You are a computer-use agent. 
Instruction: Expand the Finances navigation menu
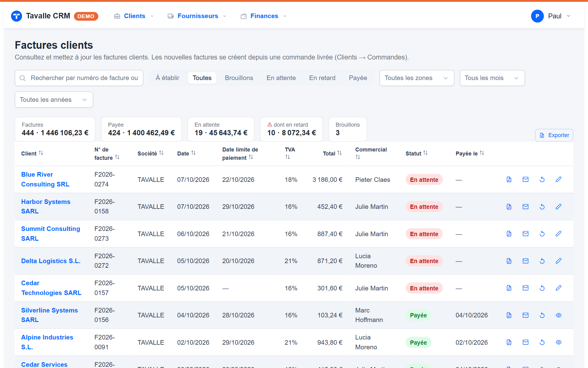pos(264,16)
